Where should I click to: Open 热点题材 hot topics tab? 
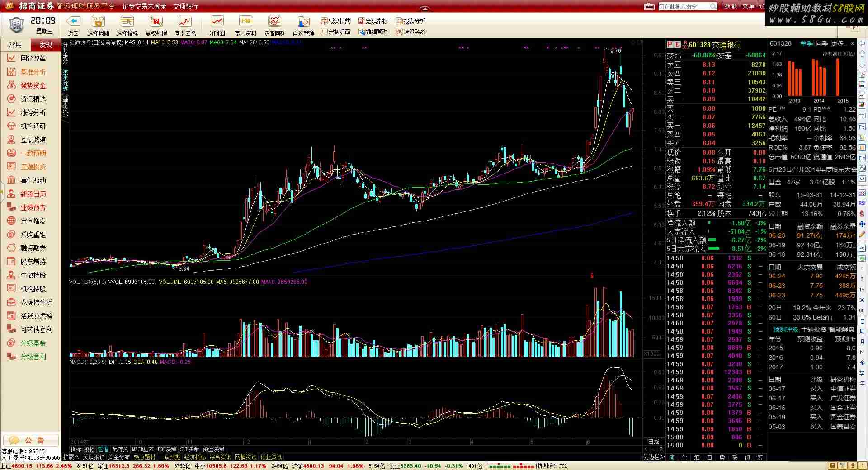[x=144, y=457]
